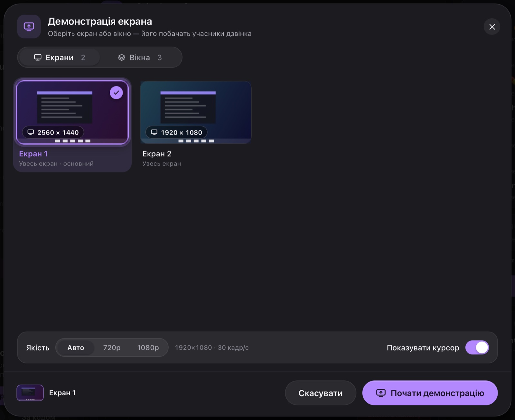The height and width of the screenshot is (420, 515).
Task: Click the Якість label
Action: [x=38, y=348]
